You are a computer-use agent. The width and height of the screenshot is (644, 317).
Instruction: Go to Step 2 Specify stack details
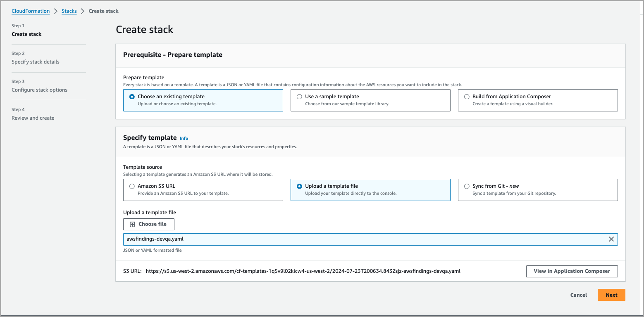coord(35,62)
